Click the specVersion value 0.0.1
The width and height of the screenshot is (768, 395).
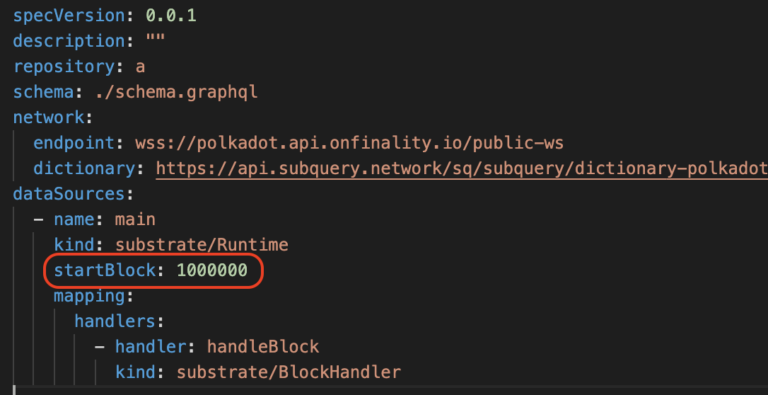(x=171, y=16)
